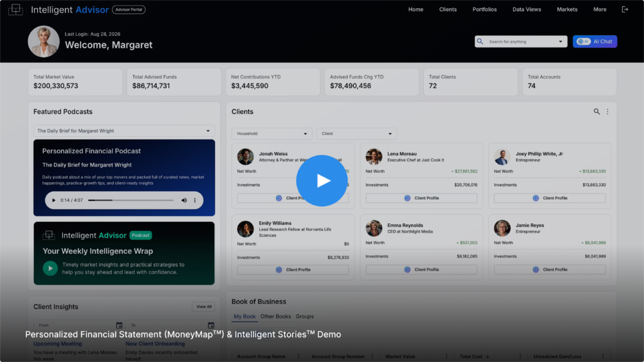Open the Client filter dropdown
Image resolution: width=644 pixels, height=362 pixels.
pyautogui.click(x=357, y=133)
